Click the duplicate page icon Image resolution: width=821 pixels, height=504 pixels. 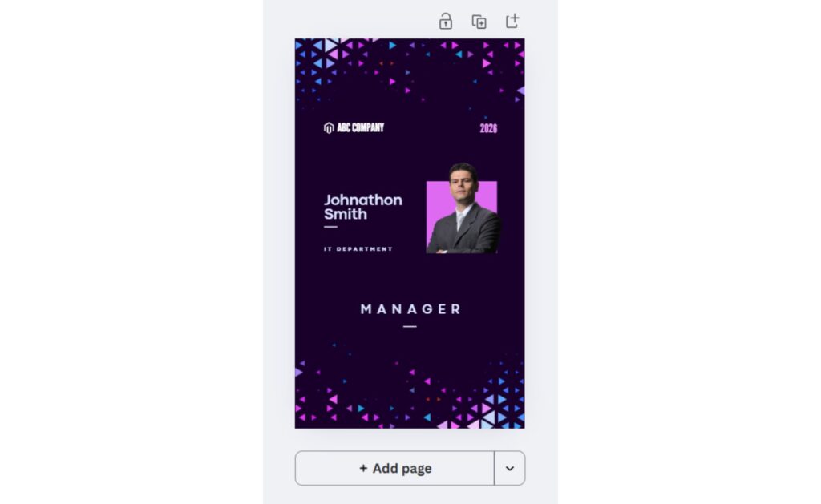479,22
